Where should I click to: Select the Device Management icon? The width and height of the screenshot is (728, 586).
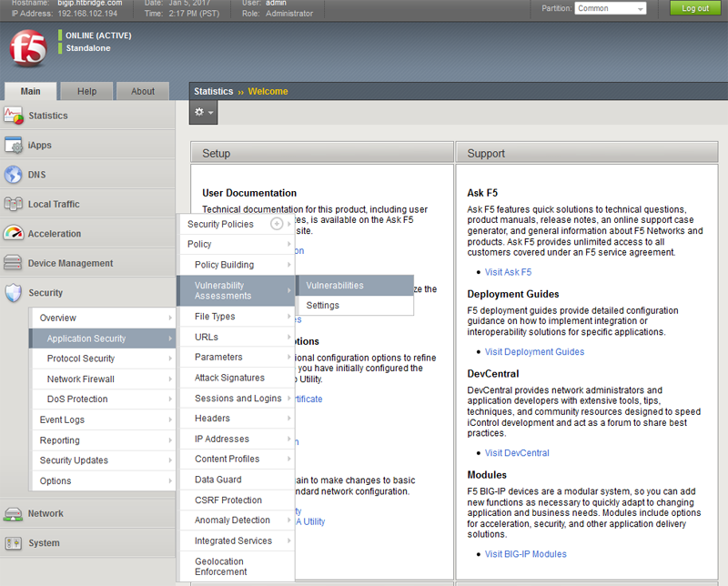pyautogui.click(x=14, y=264)
